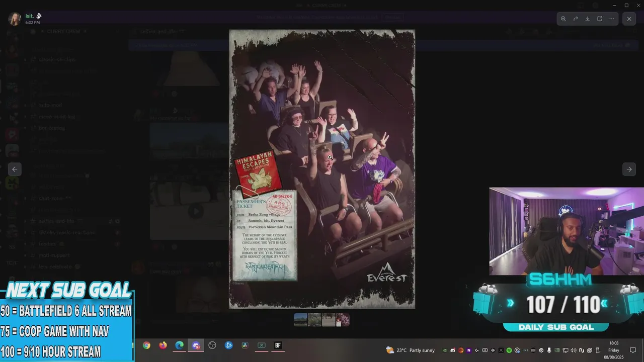This screenshot has height=362, width=644.
Task: Open Firefox from the taskbar
Action: [x=163, y=345]
